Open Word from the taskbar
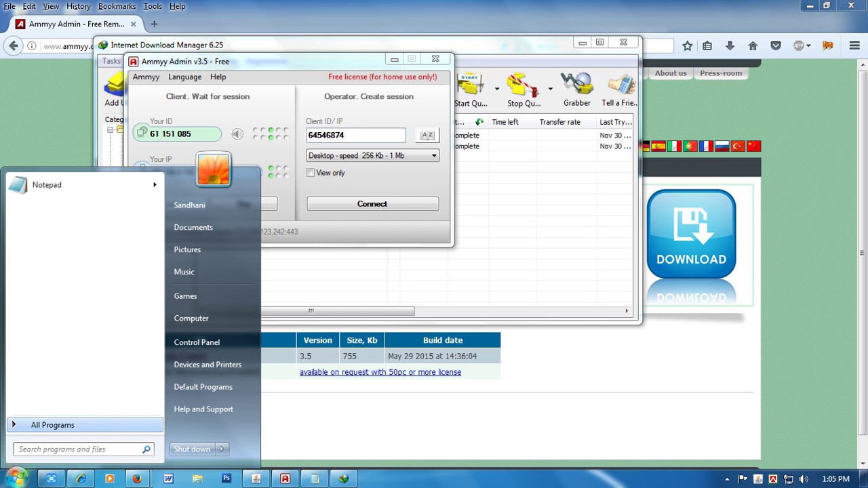Image resolution: width=868 pixels, height=488 pixels. coord(168,479)
